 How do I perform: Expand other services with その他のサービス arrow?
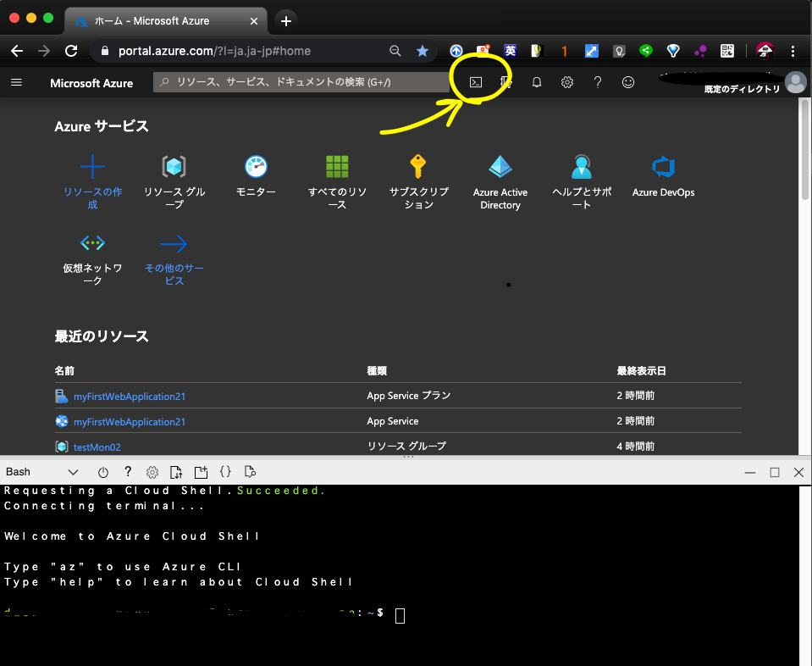[173, 243]
